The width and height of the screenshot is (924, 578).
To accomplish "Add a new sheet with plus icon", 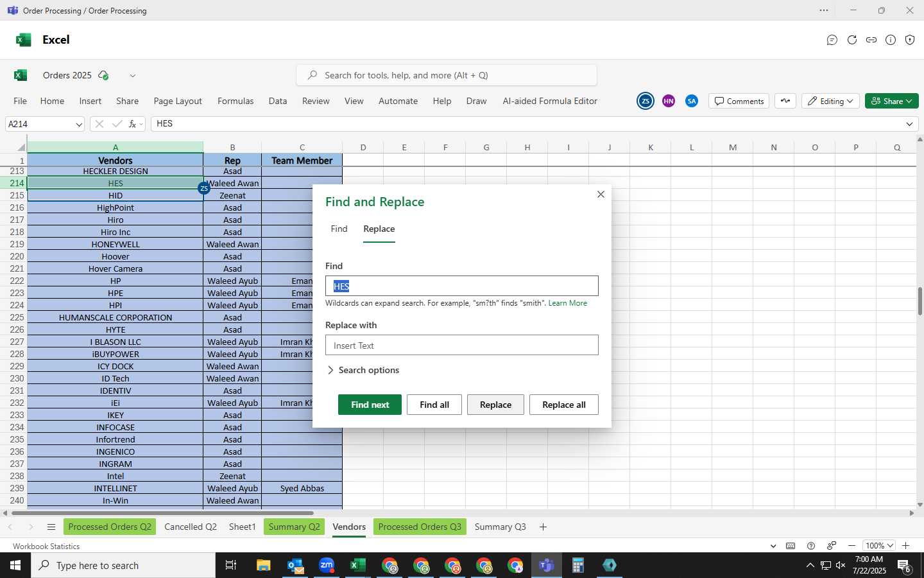I will pyautogui.click(x=543, y=527).
